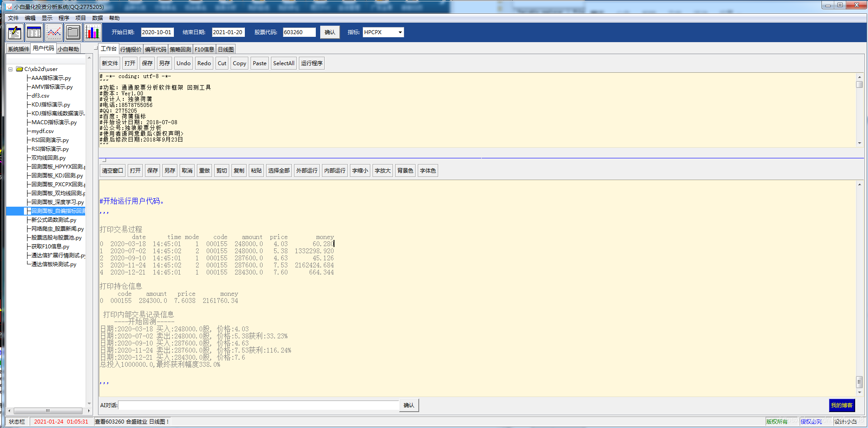Click the 设计:小白 status bar entry
868x428 pixels.
(x=845, y=422)
